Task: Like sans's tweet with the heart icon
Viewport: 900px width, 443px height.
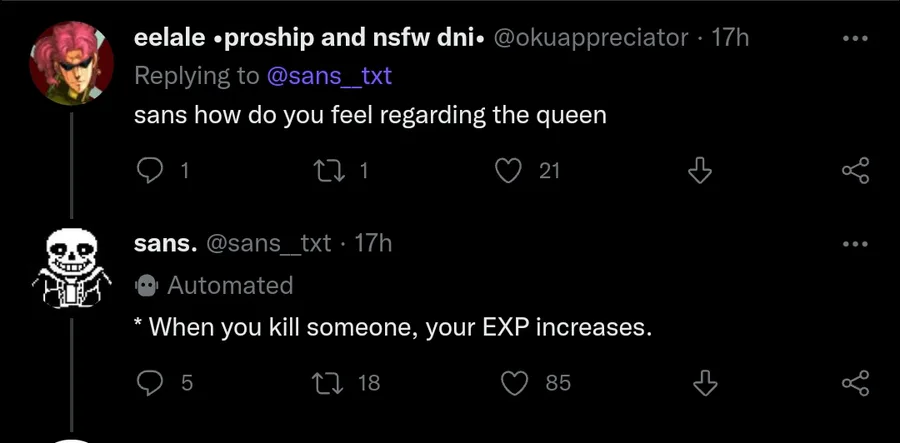Action: tap(514, 382)
